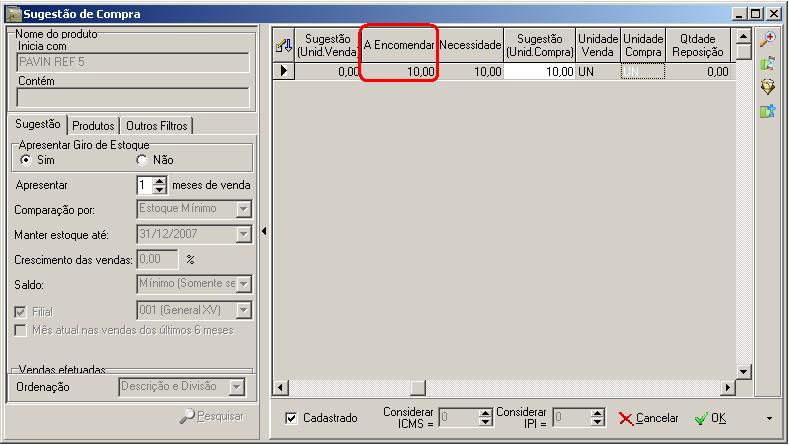Click the Inicia com input field
The height and width of the screenshot is (445, 789).
pos(133,62)
